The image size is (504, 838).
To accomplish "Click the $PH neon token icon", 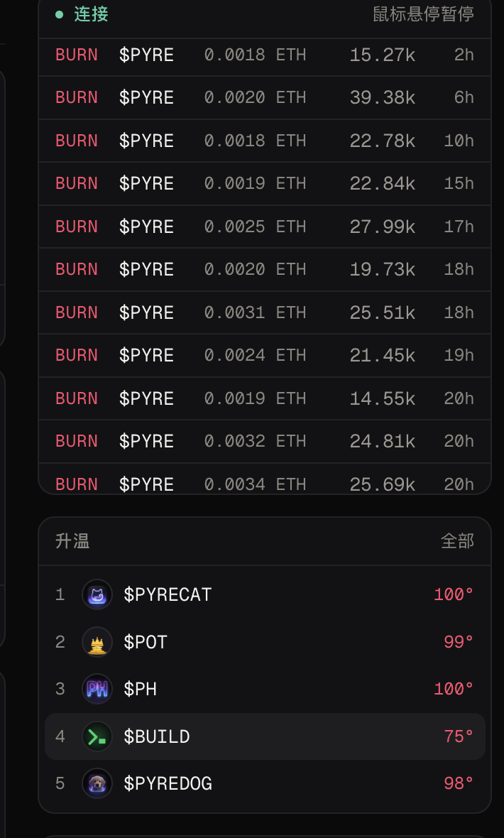I will [97, 689].
